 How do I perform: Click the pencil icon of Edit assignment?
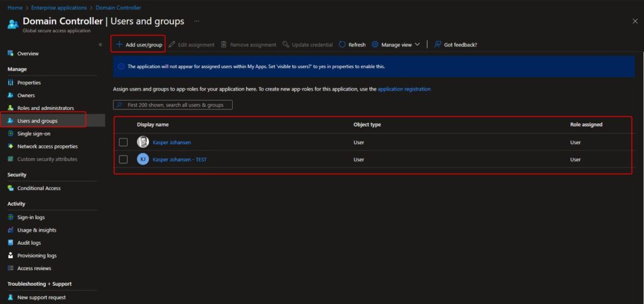pyautogui.click(x=172, y=44)
